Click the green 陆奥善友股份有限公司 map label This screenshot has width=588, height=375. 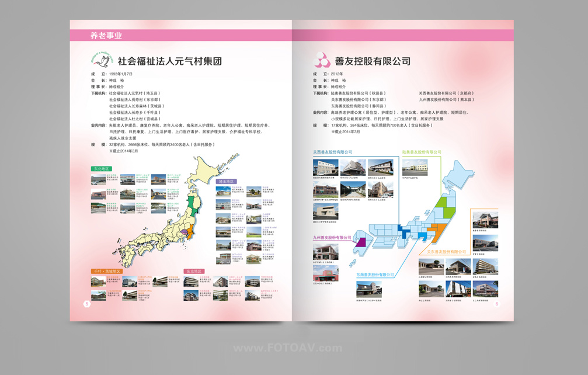click(x=422, y=152)
